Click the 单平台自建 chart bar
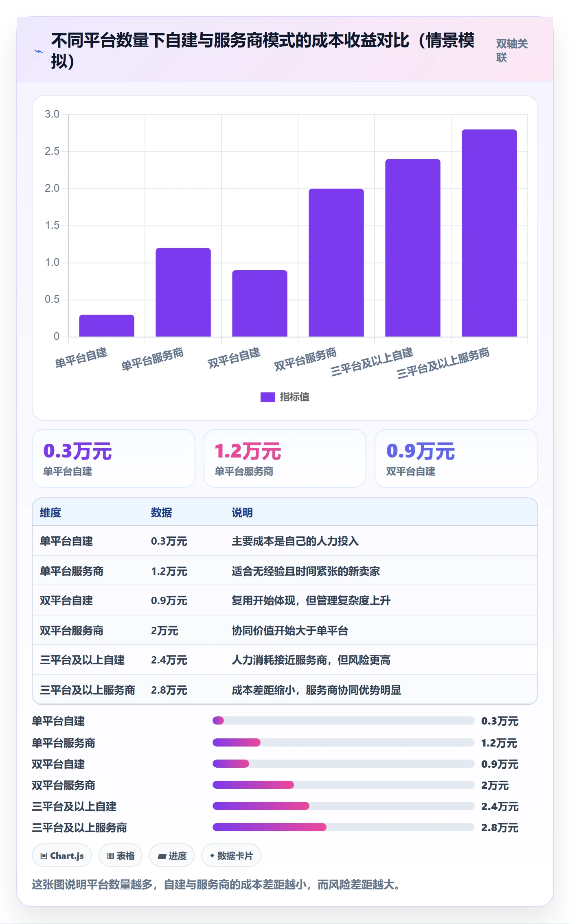Image resolution: width=570 pixels, height=924 pixels. (107, 326)
